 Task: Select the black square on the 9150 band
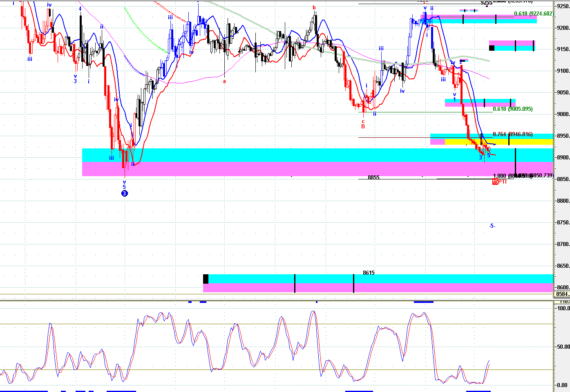[x=492, y=48]
